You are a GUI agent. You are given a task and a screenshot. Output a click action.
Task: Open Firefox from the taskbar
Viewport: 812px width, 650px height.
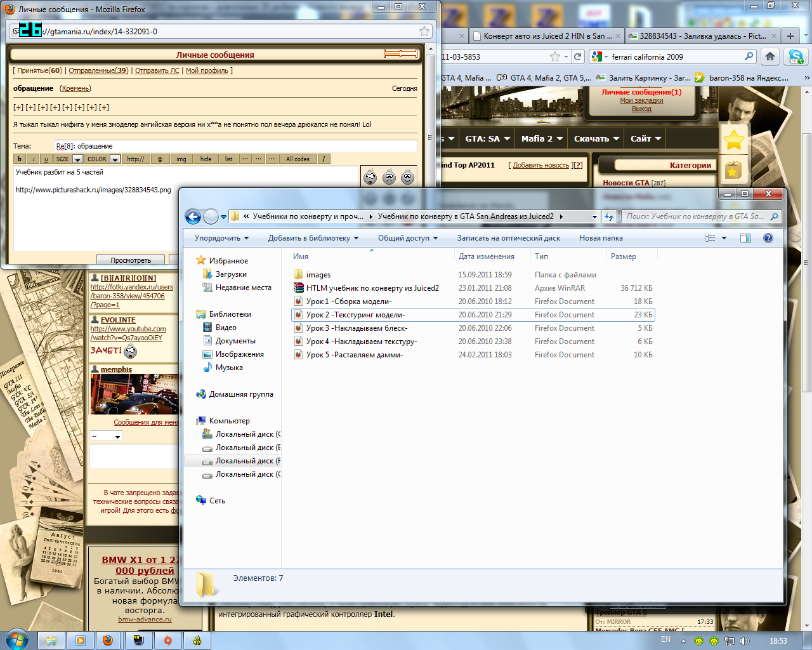[108, 640]
